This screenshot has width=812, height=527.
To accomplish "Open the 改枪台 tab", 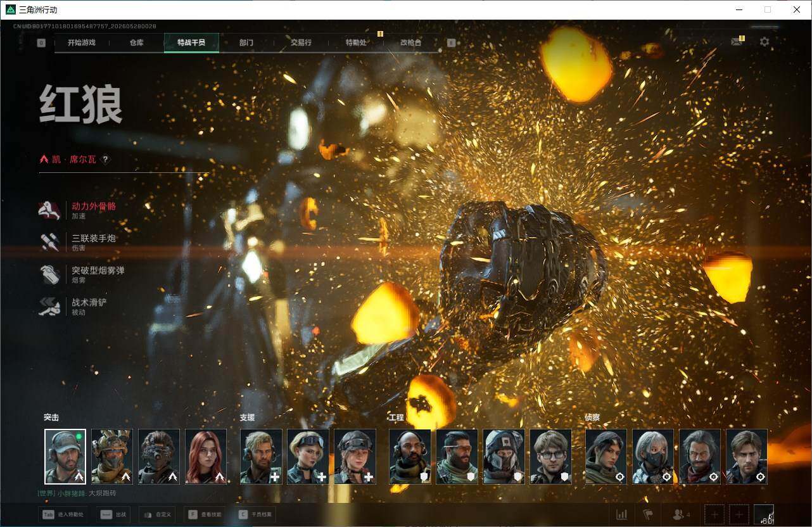I will [x=410, y=42].
